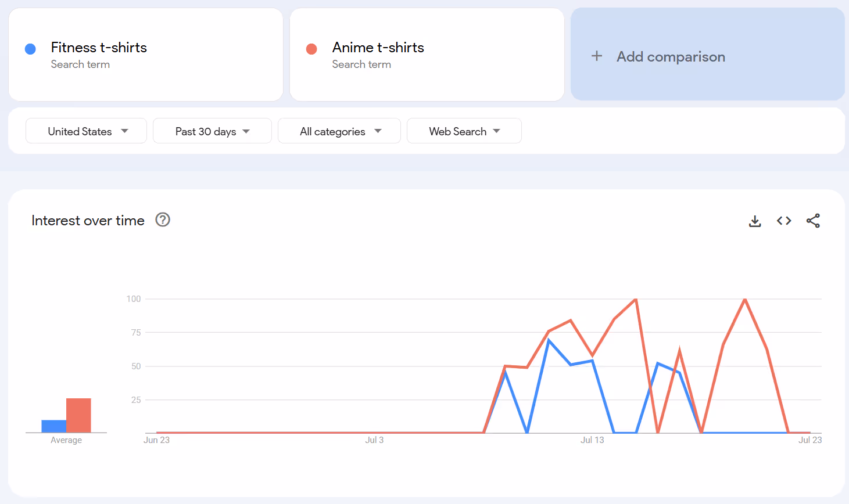
Task: Edit the Fitness t-shirts search term
Action: click(x=146, y=55)
